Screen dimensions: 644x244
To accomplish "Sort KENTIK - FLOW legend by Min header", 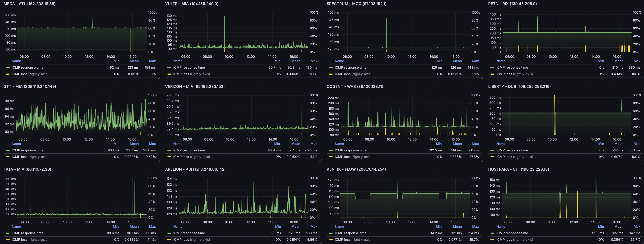I will pos(439,227).
